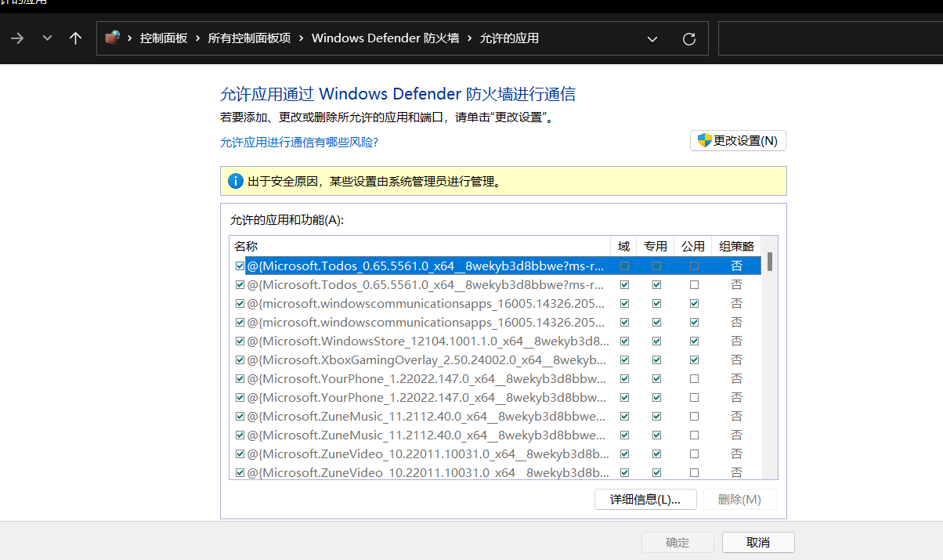Click 否 in the highlighted Todos row
Screen dimensions: 943x560
click(736, 266)
